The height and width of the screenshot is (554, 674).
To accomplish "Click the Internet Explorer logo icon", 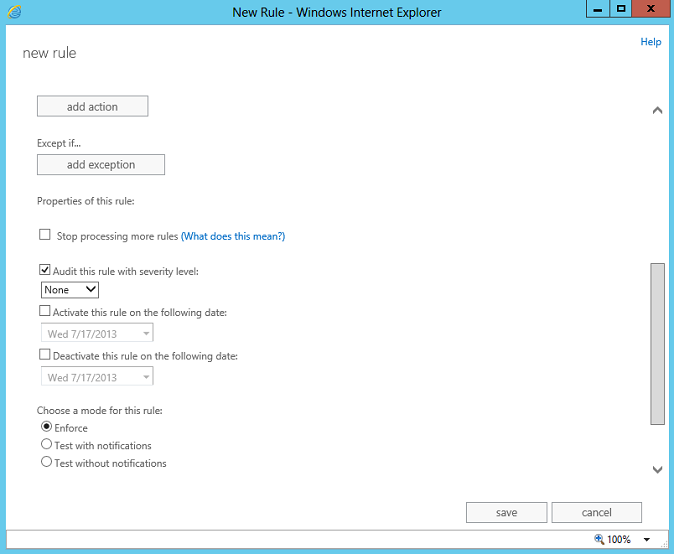I will point(14,12).
